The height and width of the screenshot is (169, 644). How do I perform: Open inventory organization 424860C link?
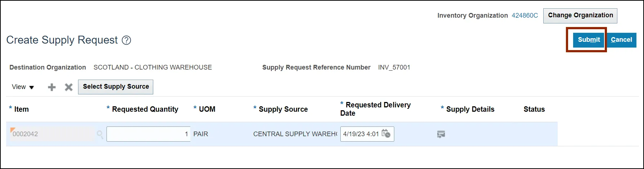point(525,15)
